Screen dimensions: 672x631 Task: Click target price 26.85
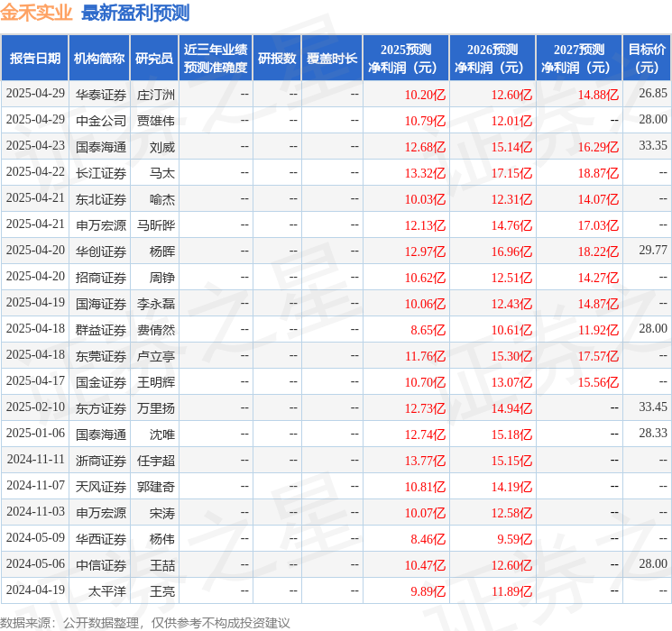click(653, 93)
